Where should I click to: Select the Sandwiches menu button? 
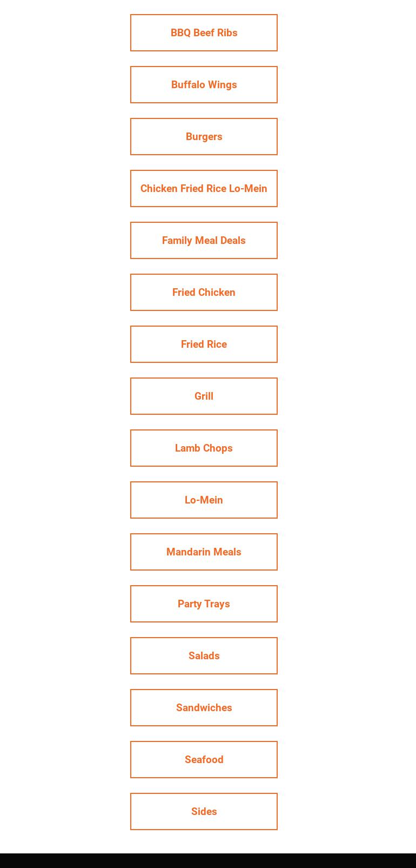204,708
